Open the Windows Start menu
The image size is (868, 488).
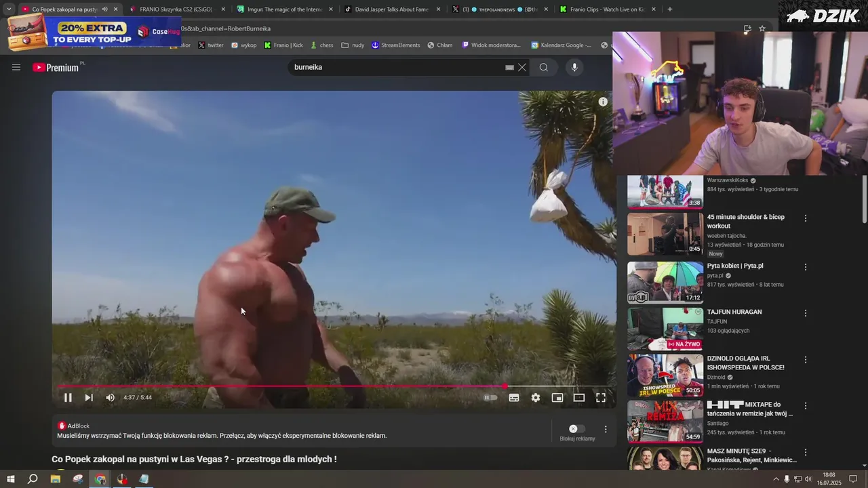[10, 479]
